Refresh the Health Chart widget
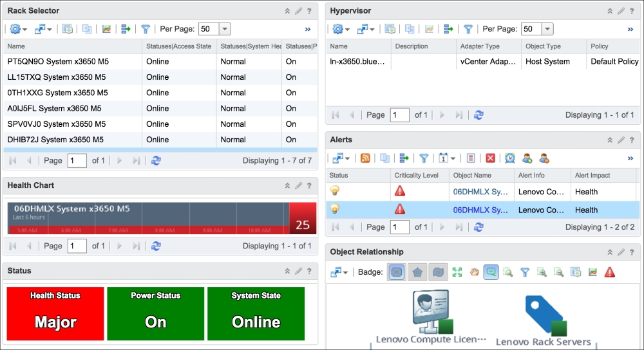Screen dimensions: 644x350 pyautogui.click(x=156, y=246)
